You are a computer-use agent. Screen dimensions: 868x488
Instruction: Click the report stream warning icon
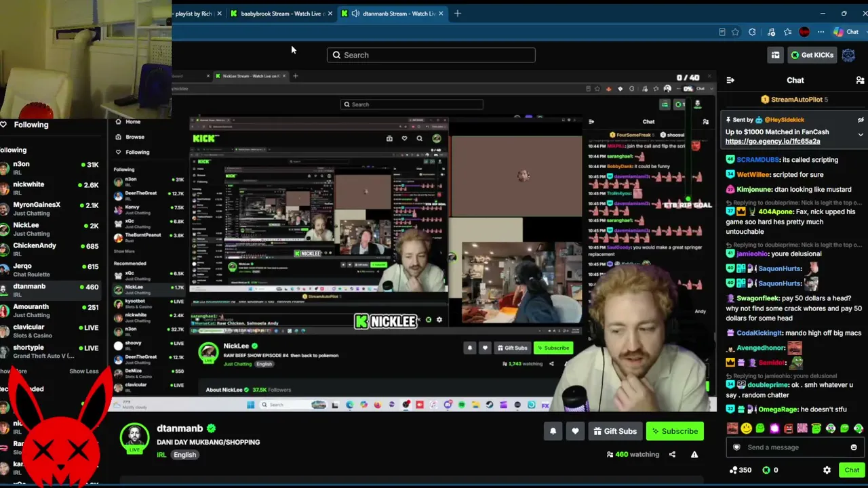(x=694, y=454)
